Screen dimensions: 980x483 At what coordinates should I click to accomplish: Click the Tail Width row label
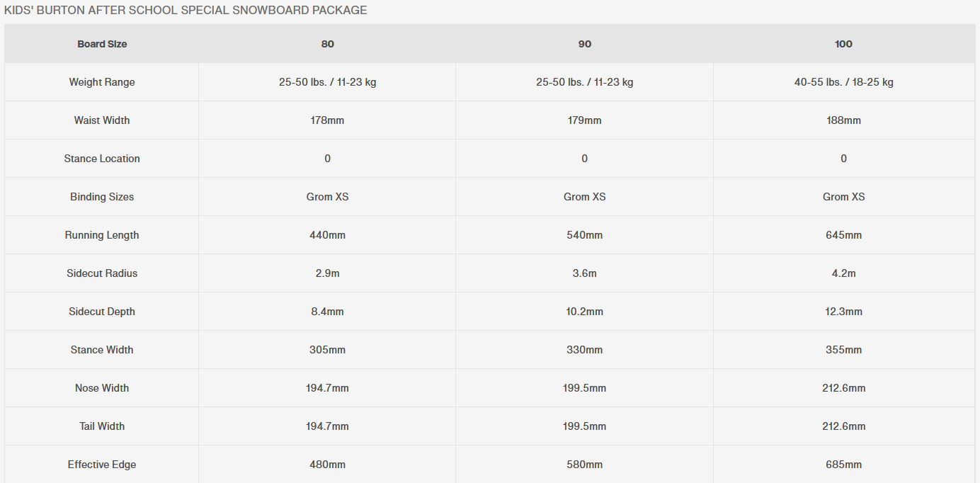click(x=102, y=426)
